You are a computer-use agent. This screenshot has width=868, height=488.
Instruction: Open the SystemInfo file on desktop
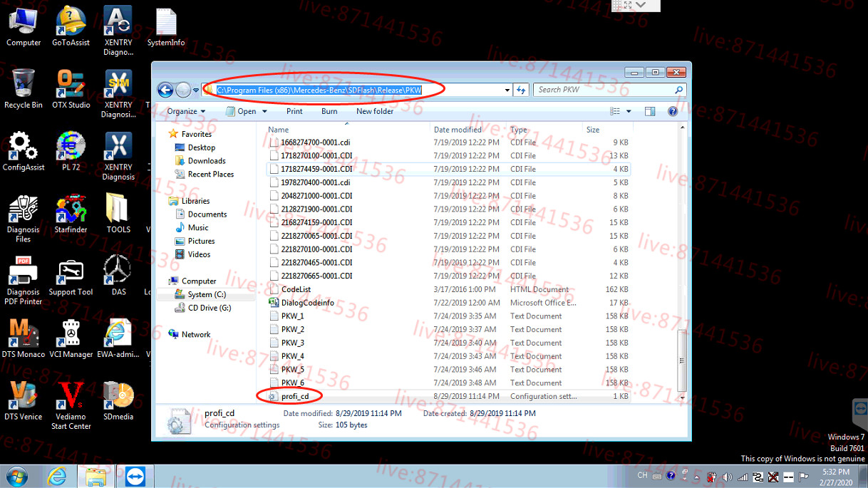point(165,26)
